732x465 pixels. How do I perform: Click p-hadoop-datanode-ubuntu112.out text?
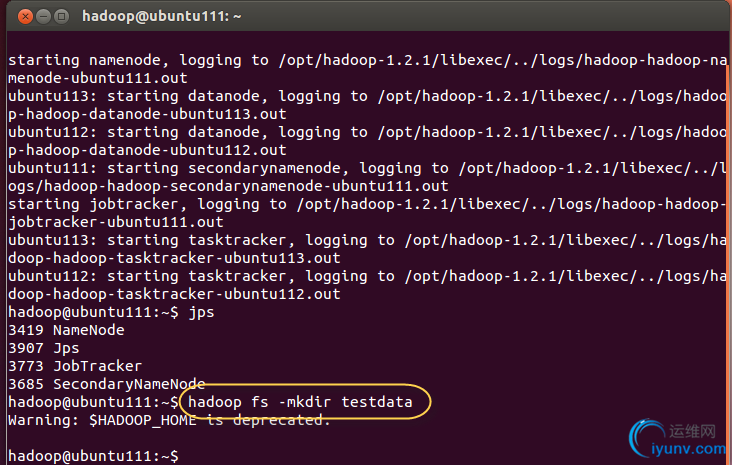click(147, 150)
